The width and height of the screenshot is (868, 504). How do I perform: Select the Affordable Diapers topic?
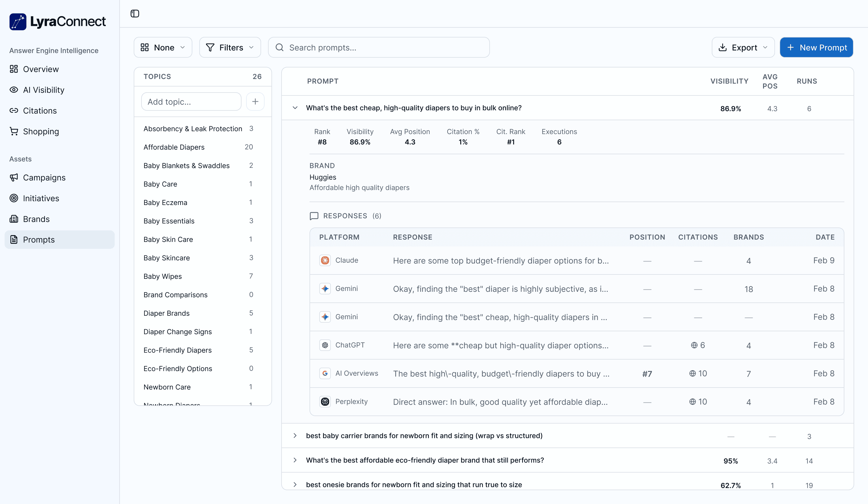[x=174, y=147]
